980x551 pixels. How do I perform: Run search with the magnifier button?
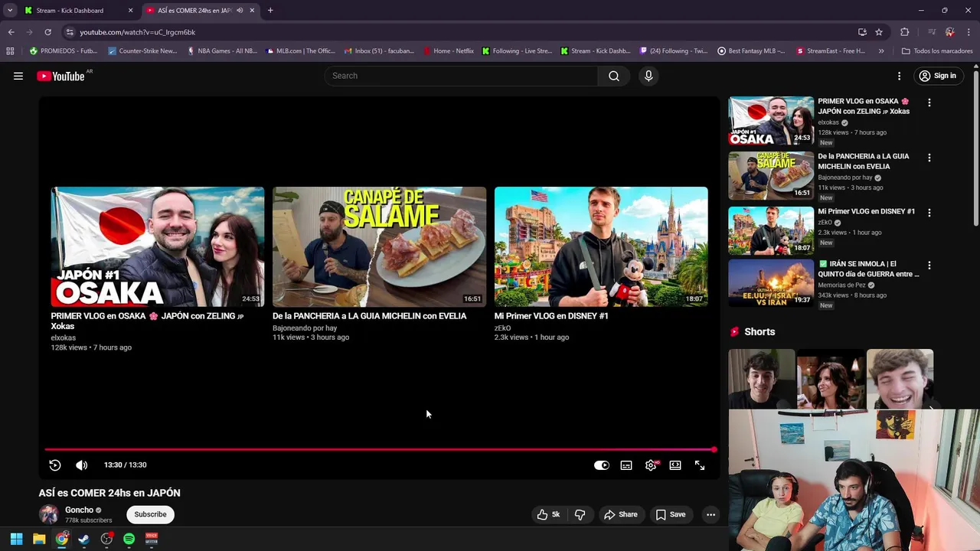pyautogui.click(x=614, y=76)
